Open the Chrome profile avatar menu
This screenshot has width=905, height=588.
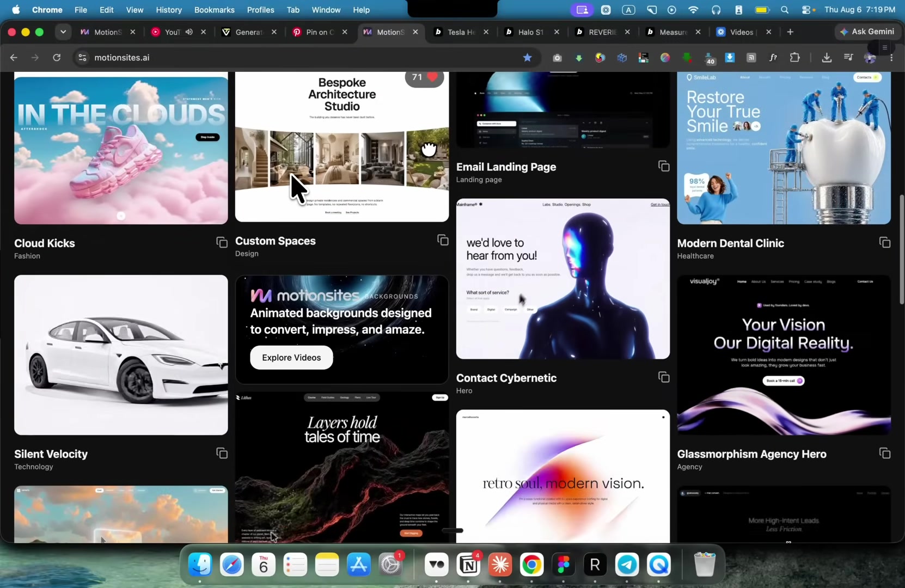tap(870, 57)
